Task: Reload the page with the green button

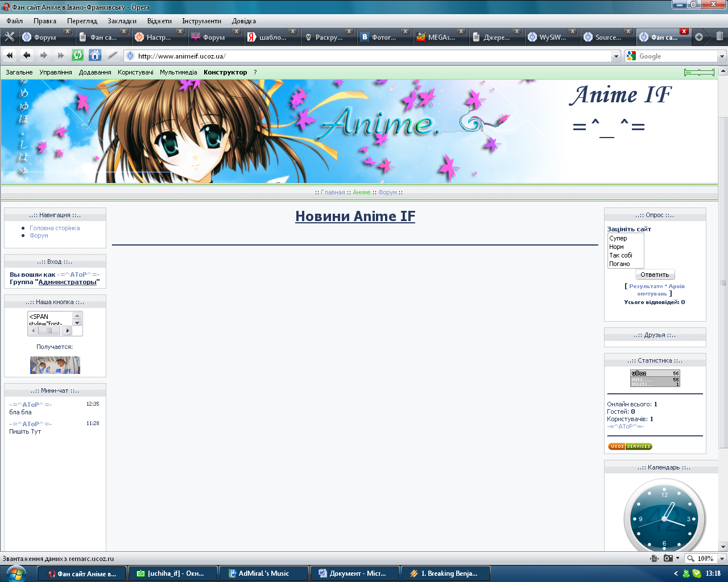Action: tap(78, 56)
